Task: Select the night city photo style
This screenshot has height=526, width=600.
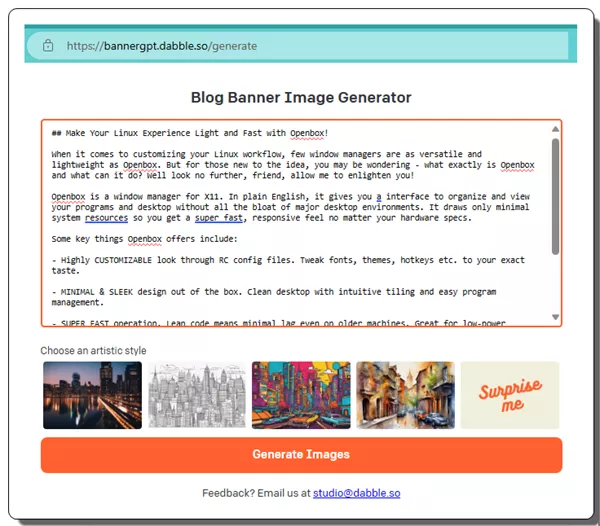Action: [x=92, y=395]
